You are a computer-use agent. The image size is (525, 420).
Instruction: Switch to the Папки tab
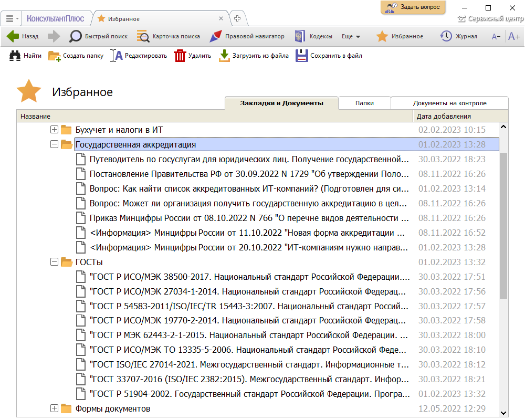click(364, 103)
